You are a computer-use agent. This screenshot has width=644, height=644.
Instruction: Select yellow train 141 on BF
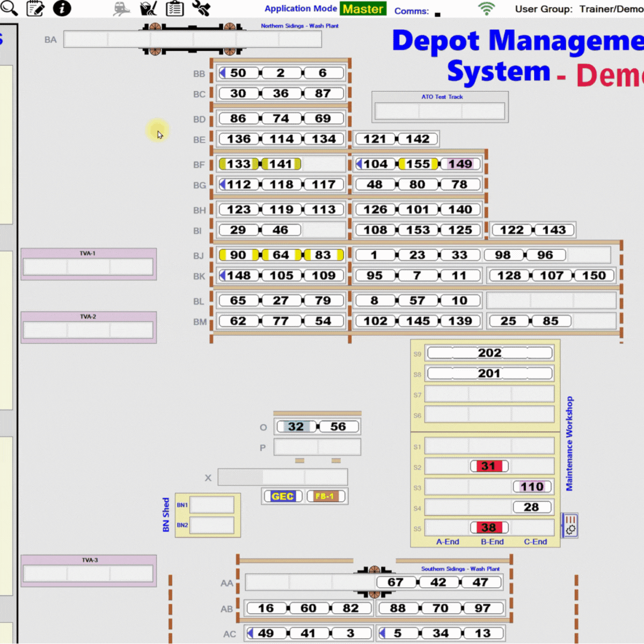[281, 164]
